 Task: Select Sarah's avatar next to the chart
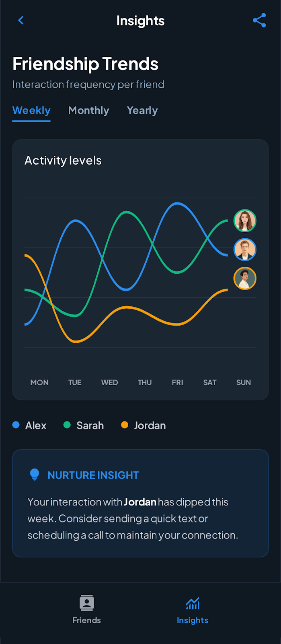click(245, 221)
